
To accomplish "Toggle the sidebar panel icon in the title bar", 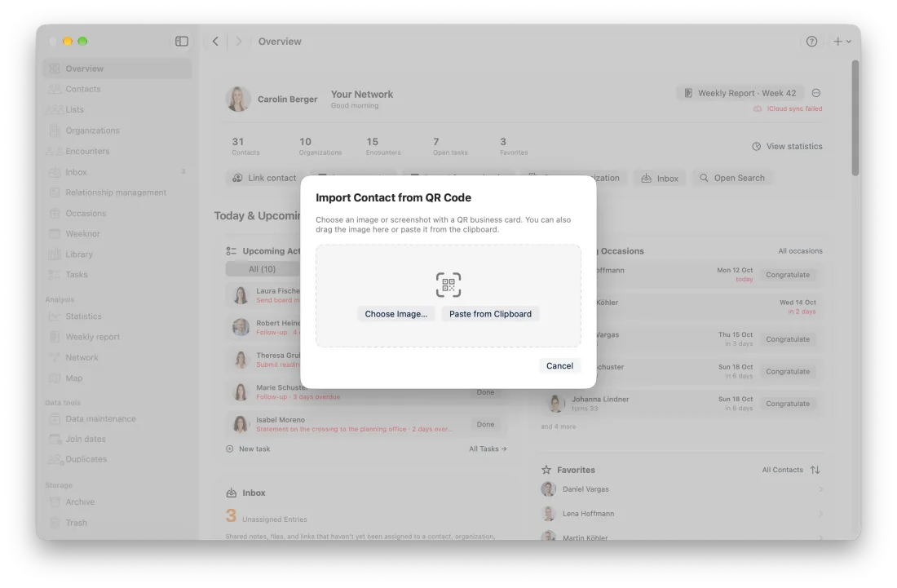I will (181, 41).
